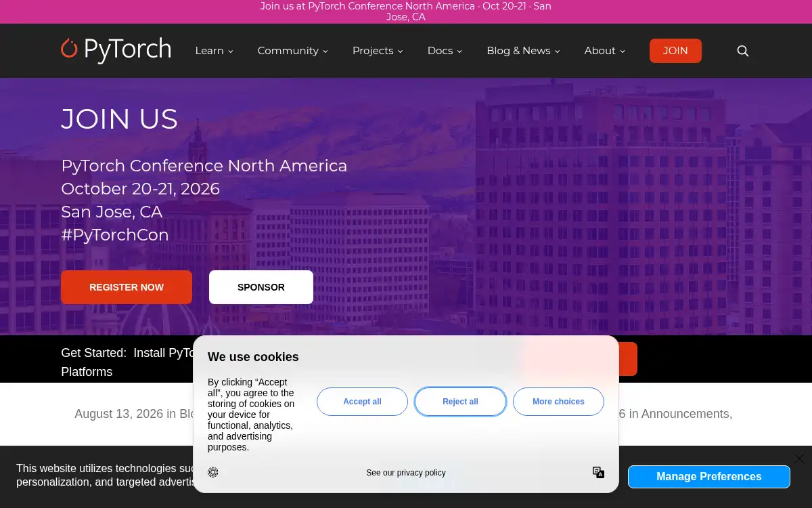Click the #PyTorchCon hashtag text

(115, 235)
